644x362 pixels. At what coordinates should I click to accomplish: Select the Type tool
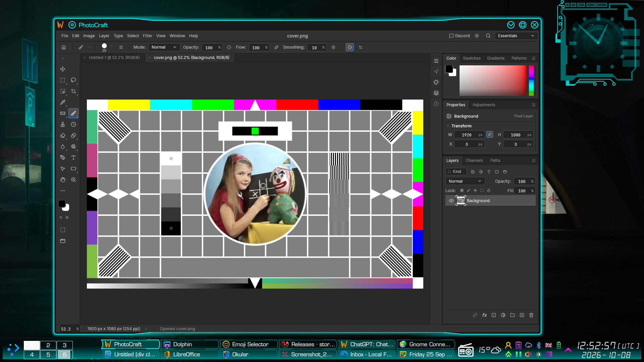click(73, 158)
